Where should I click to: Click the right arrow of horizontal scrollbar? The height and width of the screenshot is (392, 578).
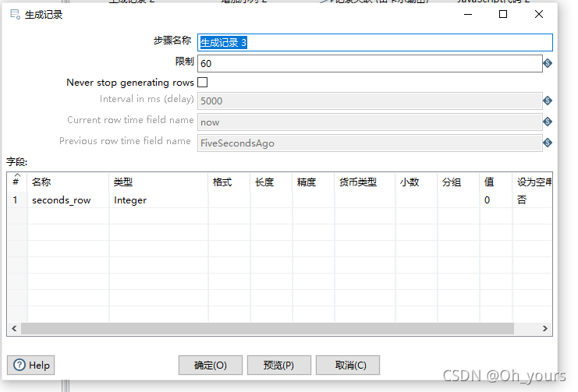pyautogui.click(x=544, y=328)
